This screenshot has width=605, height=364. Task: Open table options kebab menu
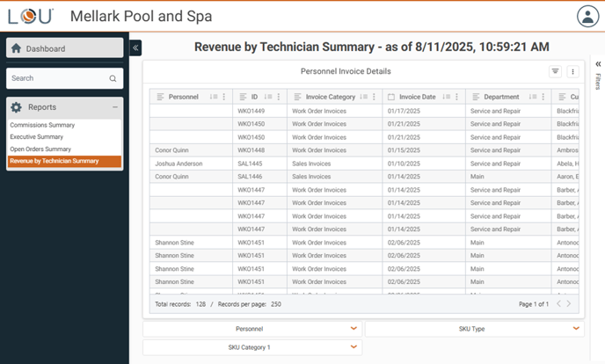click(x=572, y=72)
